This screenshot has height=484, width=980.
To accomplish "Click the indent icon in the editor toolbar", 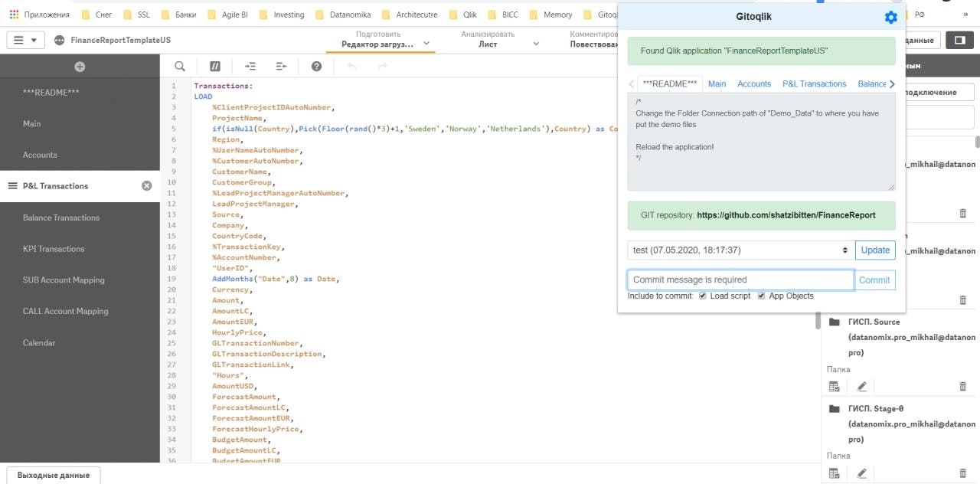I will coord(250,64).
